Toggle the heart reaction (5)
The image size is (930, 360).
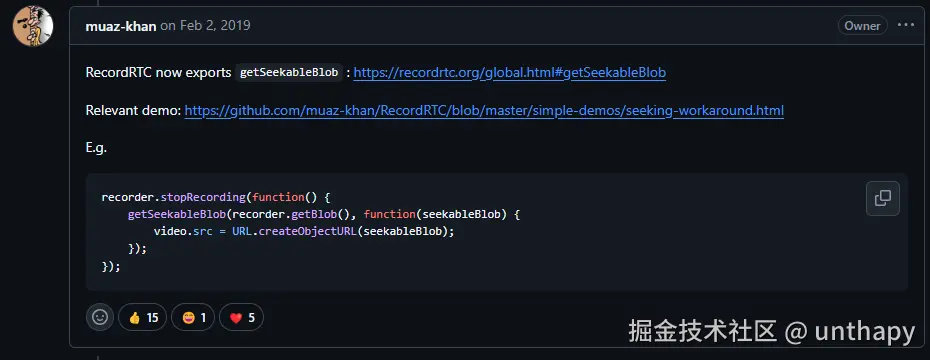pos(241,318)
